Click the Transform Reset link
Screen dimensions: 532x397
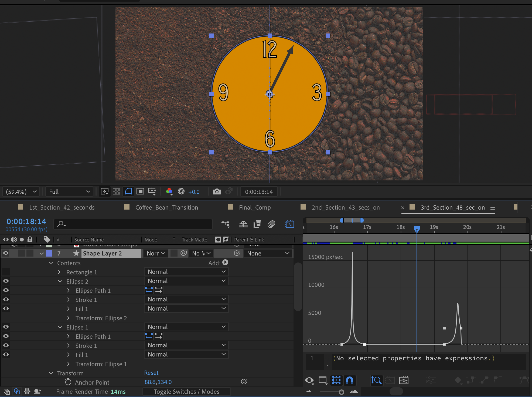click(x=151, y=373)
